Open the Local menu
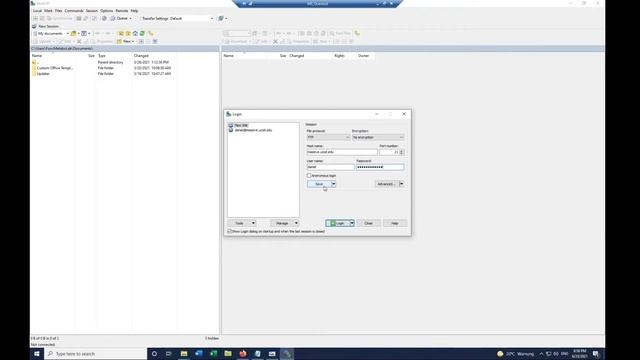 click(37, 11)
